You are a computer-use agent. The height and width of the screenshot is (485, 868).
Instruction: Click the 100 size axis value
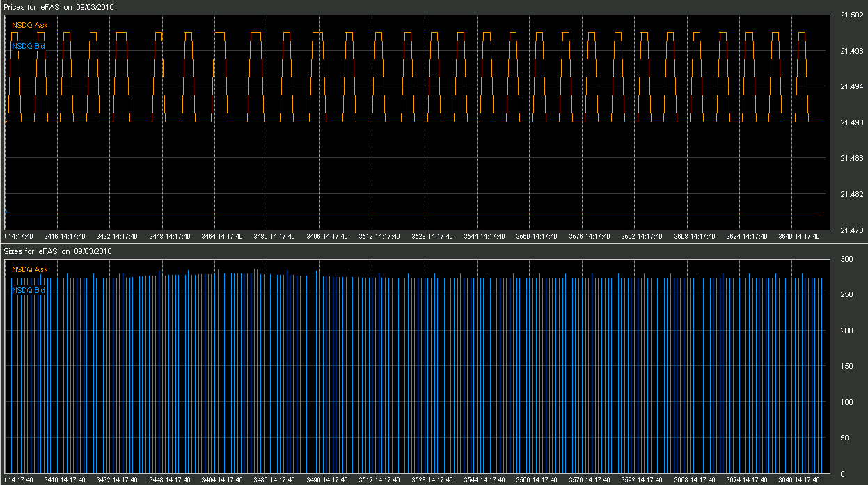[x=847, y=402]
